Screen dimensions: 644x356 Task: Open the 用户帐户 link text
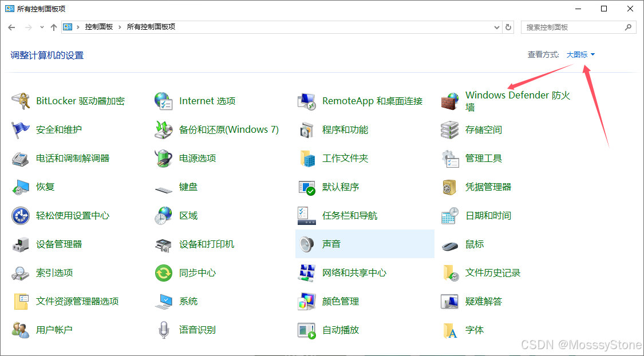click(x=54, y=330)
